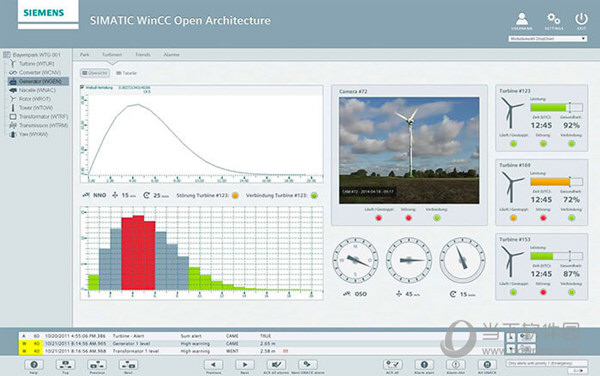This screenshot has height=376, width=600.
Task: Click the Turbine #153 card turbine icon
Action: (512, 261)
